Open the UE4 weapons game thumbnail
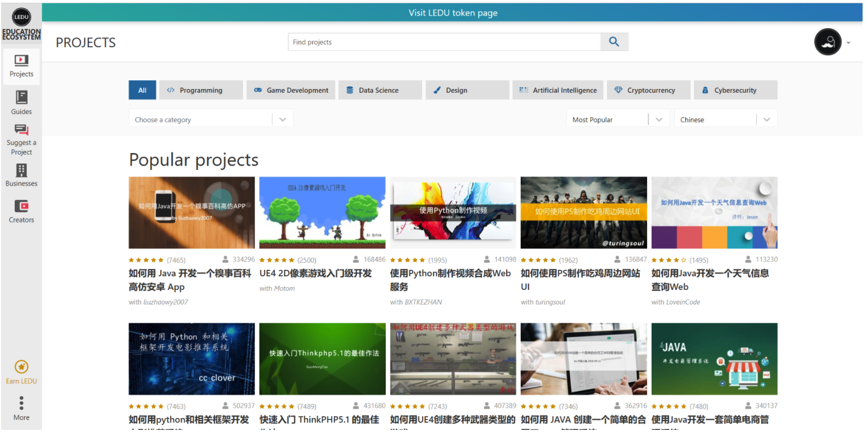 click(453, 359)
